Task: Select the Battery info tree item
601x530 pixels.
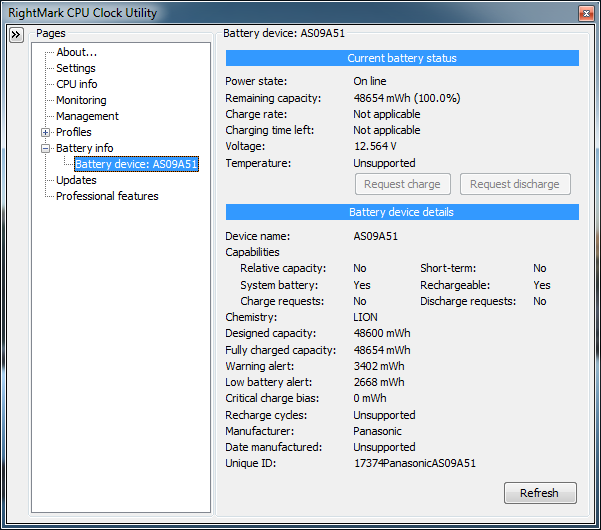Action: pos(85,148)
